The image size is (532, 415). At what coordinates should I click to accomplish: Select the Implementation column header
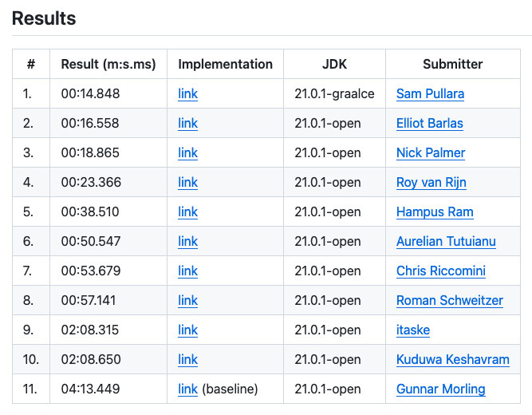tap(225, 64)
